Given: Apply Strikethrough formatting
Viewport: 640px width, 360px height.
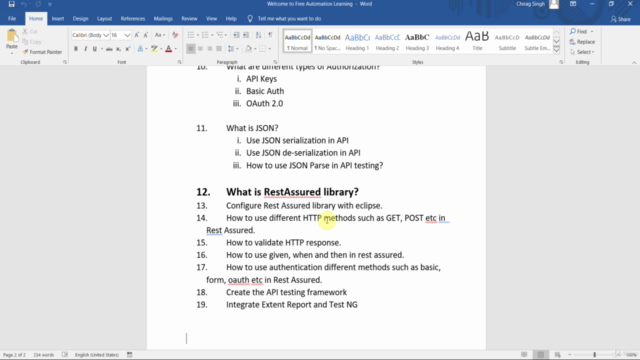Looking at the screenshot, I should coord(109,49).
